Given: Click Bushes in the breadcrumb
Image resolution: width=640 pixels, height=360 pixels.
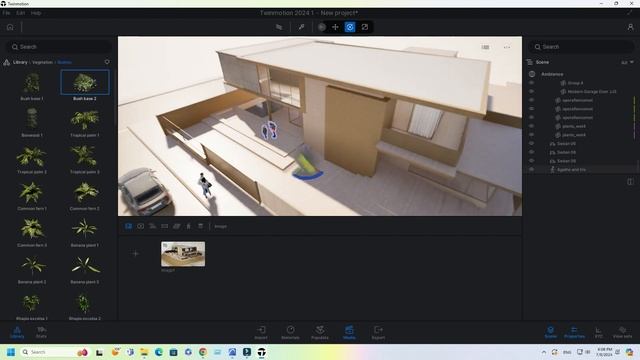Looking at the screenshot, I should (64, 62).
